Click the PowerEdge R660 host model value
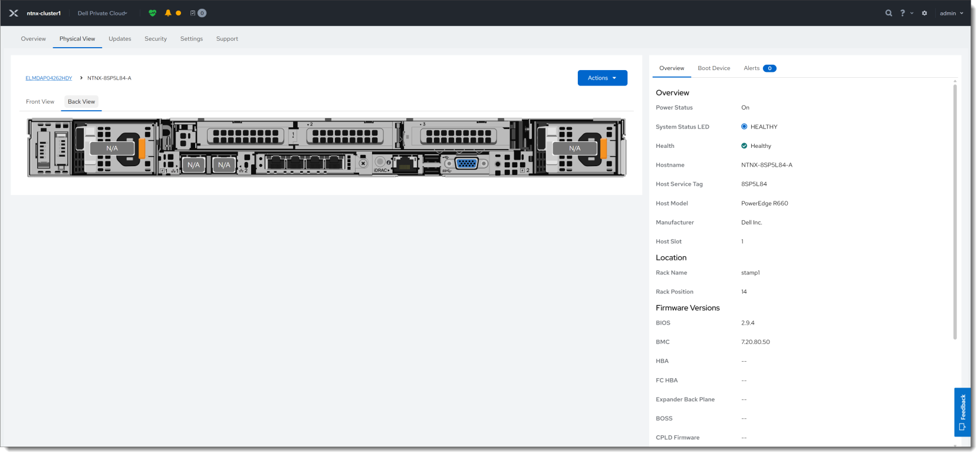This screenshot has height=456, width=980. [765, 203]
